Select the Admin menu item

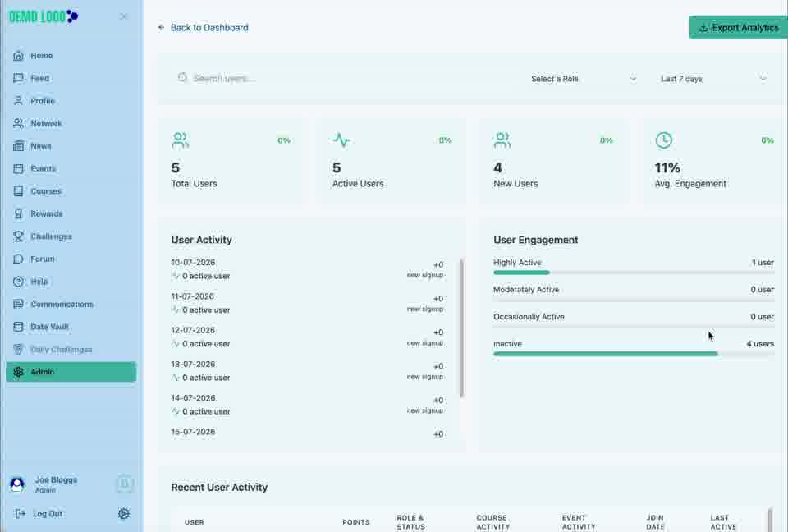71,372
